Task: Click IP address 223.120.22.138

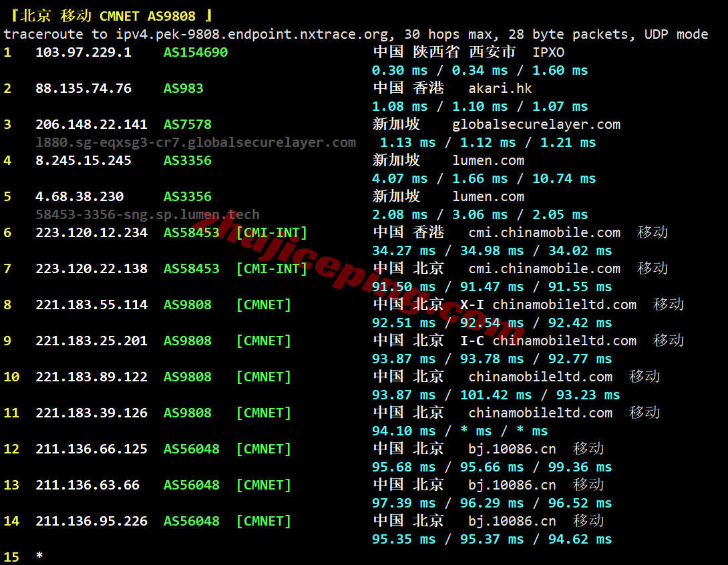Action: pos(92,268)
